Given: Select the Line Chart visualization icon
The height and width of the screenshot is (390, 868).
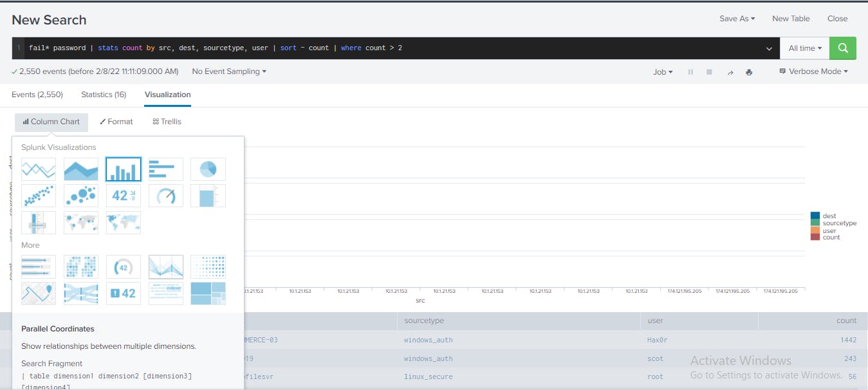Looking at the screenshot, I should [x=39, y=169].
